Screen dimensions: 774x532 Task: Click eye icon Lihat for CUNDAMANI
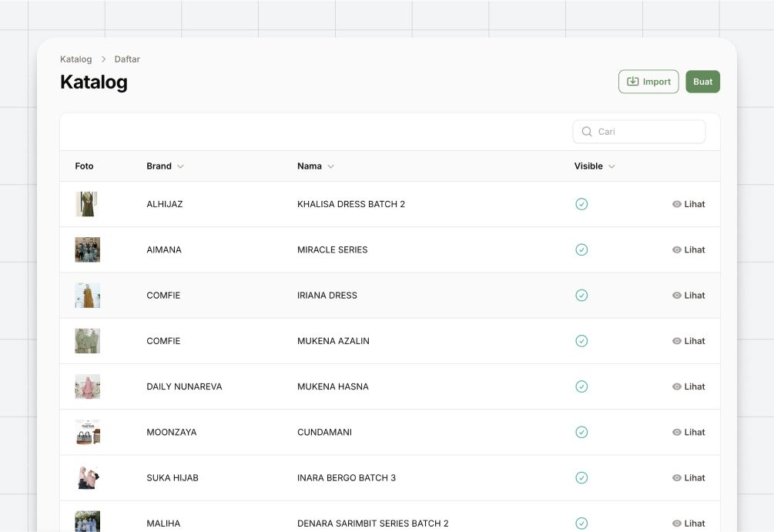point(689,433)
